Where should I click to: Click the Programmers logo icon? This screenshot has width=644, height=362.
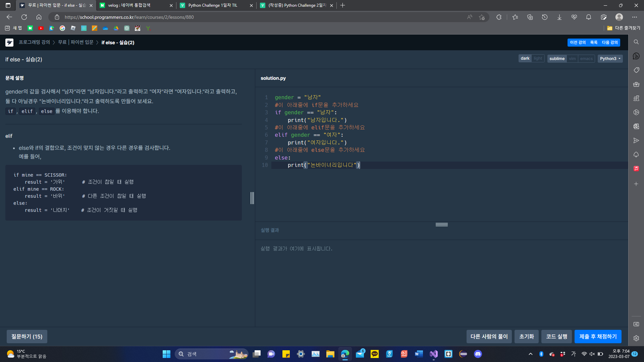pos(9,43)
